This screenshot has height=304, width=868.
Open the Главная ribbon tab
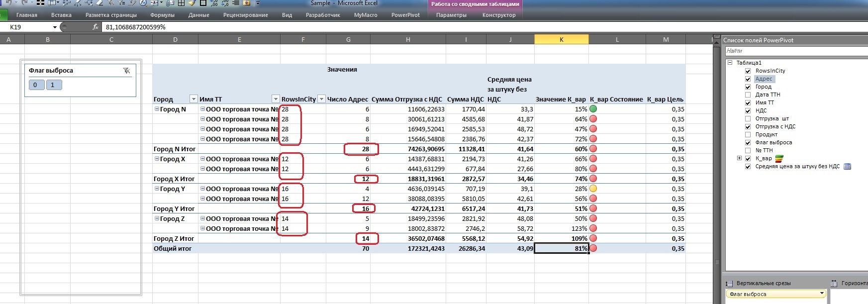(27, 15)
